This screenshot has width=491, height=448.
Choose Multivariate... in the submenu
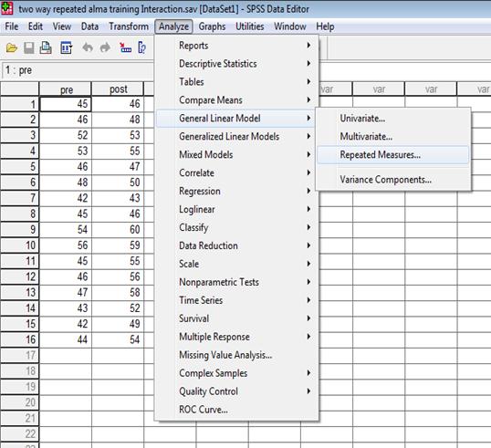[393, 137]
